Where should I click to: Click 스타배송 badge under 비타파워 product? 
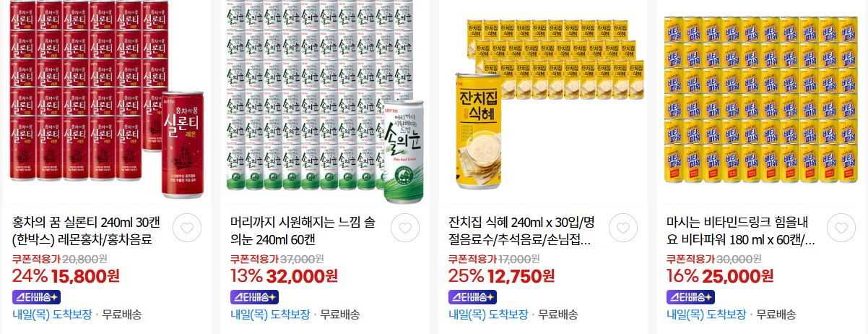691,297
